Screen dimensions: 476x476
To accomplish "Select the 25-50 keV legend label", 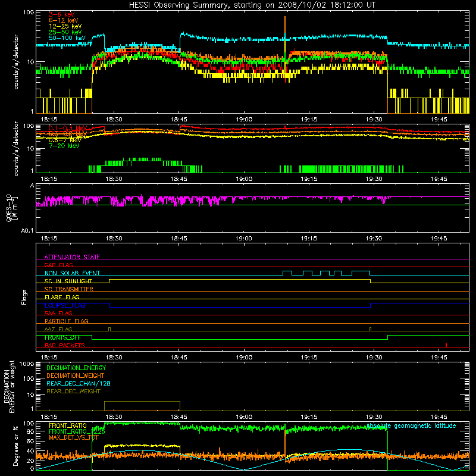I will [65, 32].
